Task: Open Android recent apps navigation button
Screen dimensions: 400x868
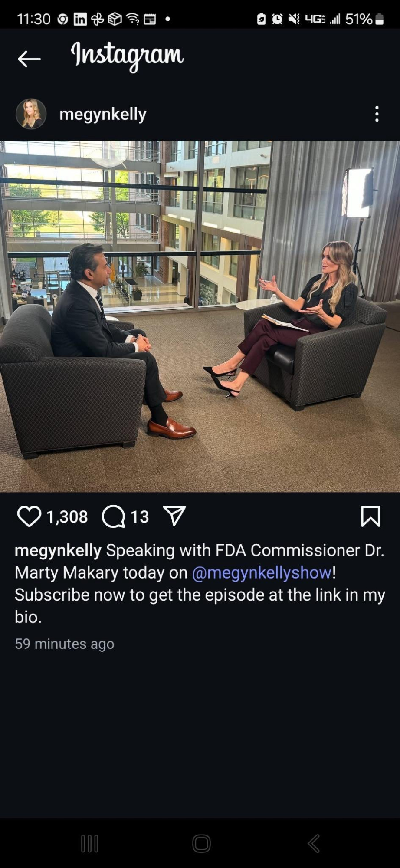Action: 90,844
